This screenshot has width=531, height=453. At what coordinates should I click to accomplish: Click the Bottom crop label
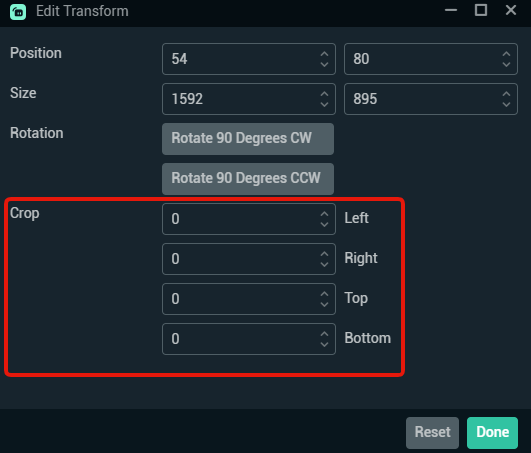368,338
